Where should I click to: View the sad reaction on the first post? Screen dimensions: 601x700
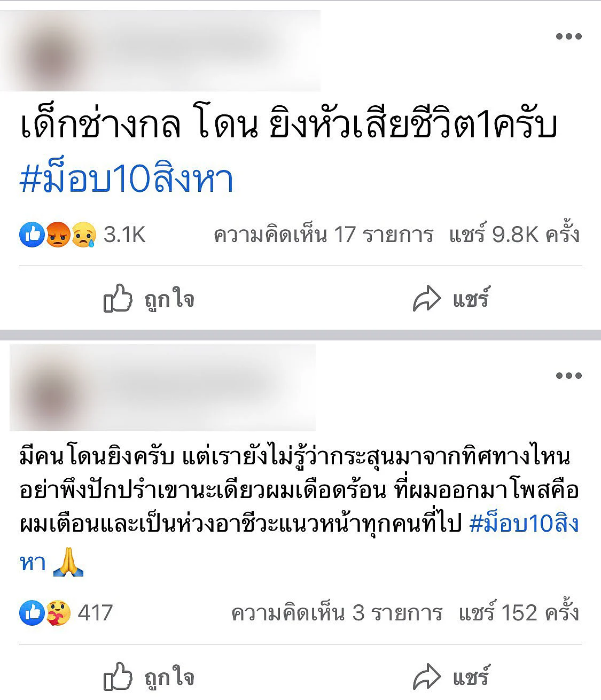point(84,235)
